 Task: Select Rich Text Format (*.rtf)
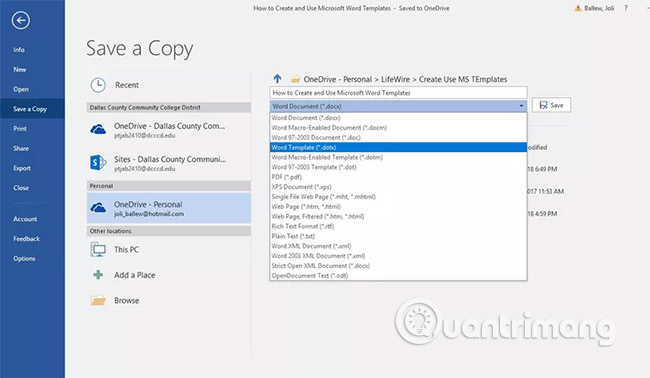(398, 226)
